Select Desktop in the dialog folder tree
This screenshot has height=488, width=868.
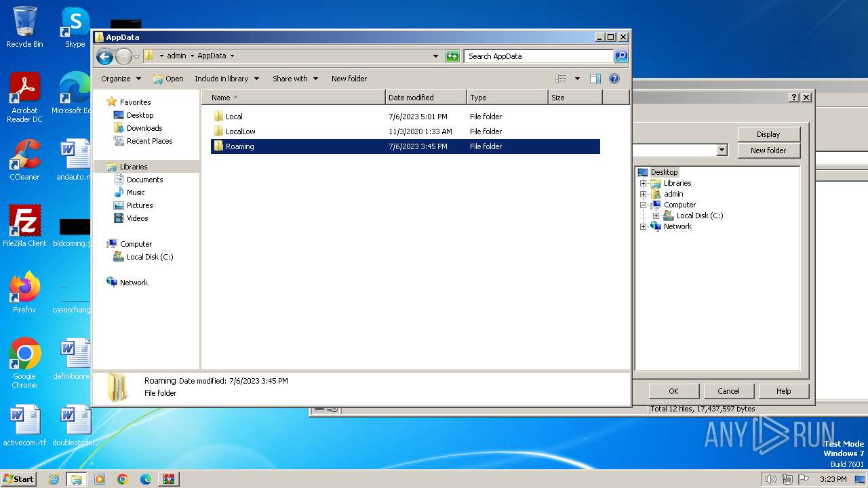click(x=664, y=172)
